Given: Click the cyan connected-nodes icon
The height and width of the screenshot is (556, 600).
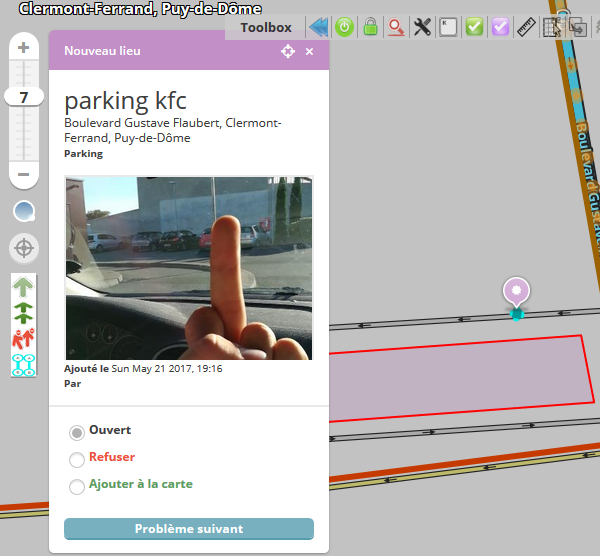Looking at the screenshot, I should point(23,365).
